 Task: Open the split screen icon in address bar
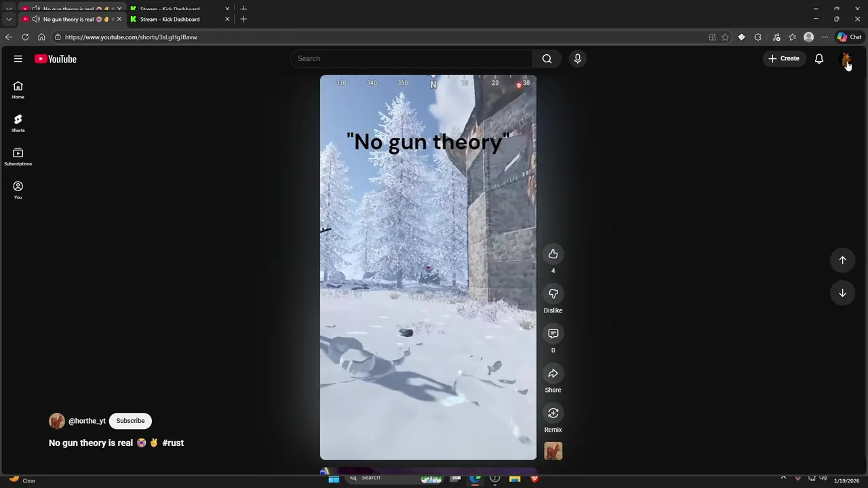click(712, 37)
